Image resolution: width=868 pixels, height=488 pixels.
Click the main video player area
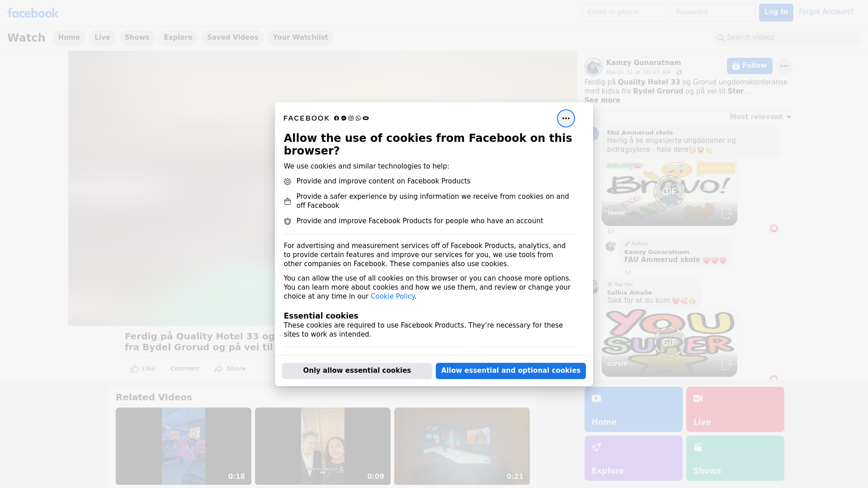coord(322,188)
